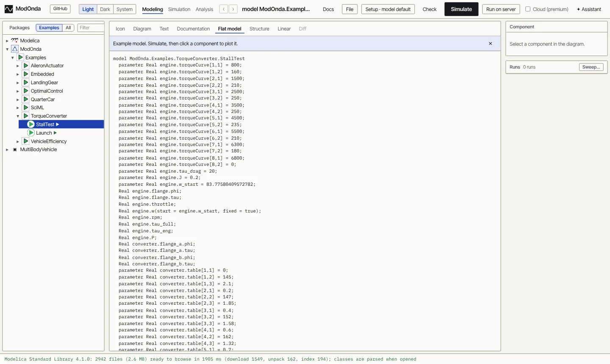This screenshot has height=364, width=610.
Task: Click the Modelica package icon
Action: pyautogui.click(x=15, y=41)
